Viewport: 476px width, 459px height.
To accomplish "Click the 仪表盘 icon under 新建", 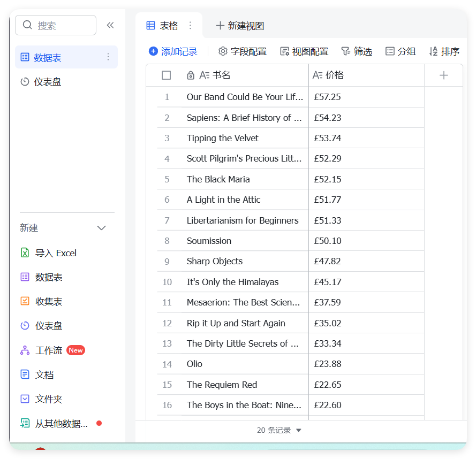I will pos(25,325).
